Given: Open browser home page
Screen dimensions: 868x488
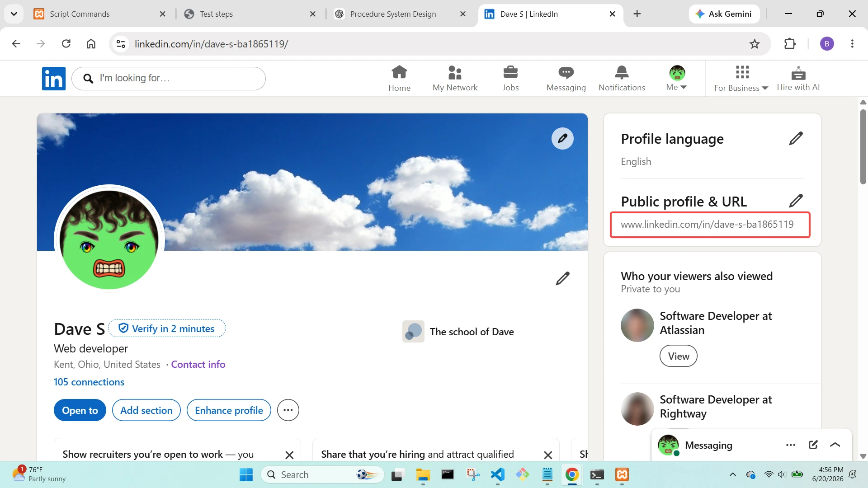Looking at the screenshot, I should click(91, 44).
